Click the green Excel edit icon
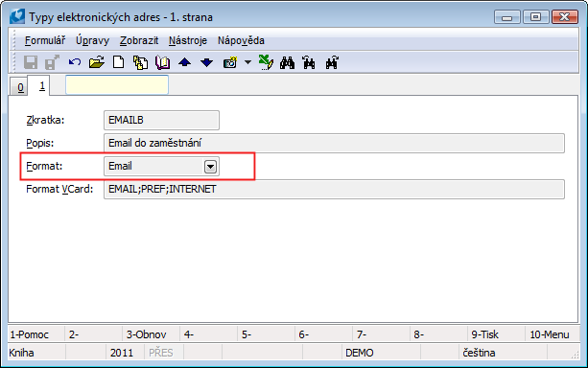 266,62
